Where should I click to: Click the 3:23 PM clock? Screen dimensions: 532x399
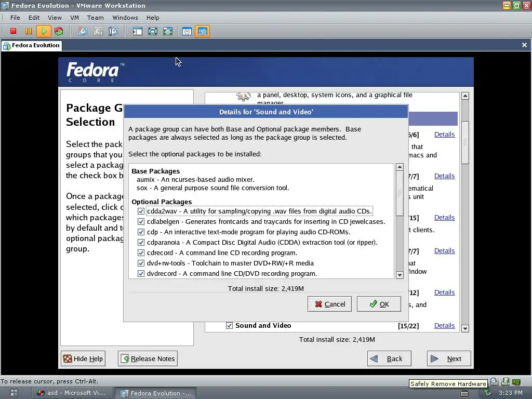(x=510, y=393)
